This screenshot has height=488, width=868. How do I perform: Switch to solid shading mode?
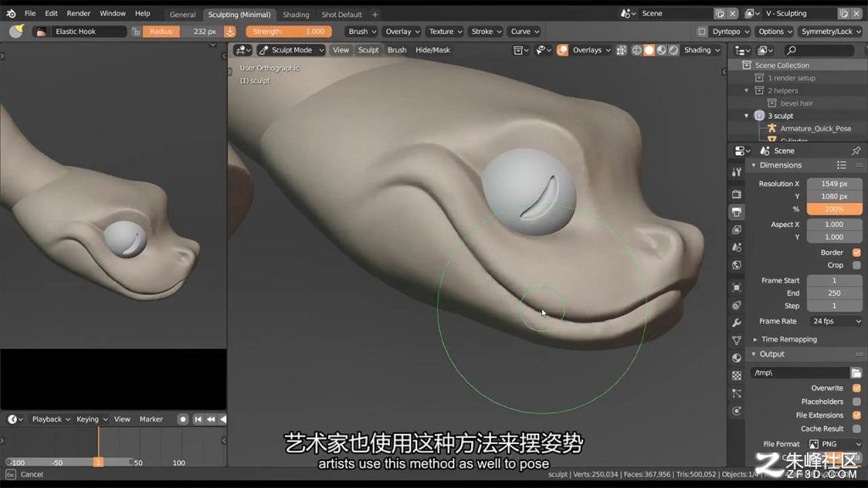coord(648,50)
